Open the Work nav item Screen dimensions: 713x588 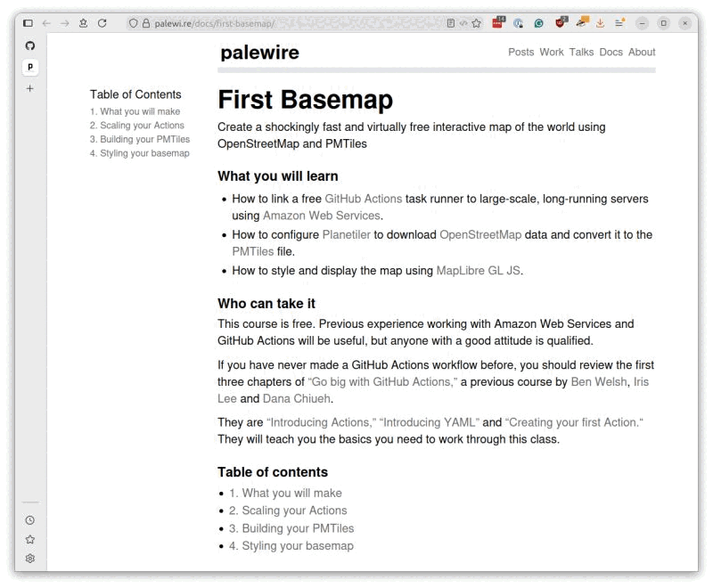click(x=552, y=53)
